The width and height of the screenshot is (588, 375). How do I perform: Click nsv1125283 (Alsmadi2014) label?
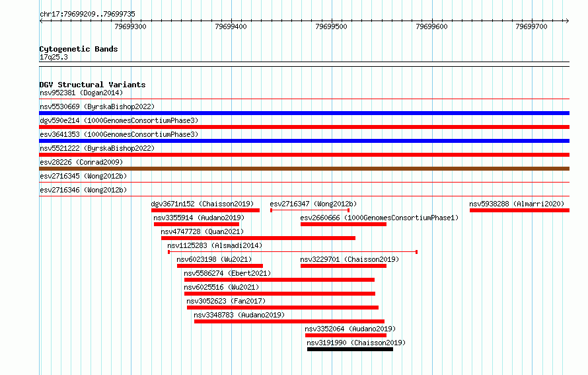click(x=215, y=245)
